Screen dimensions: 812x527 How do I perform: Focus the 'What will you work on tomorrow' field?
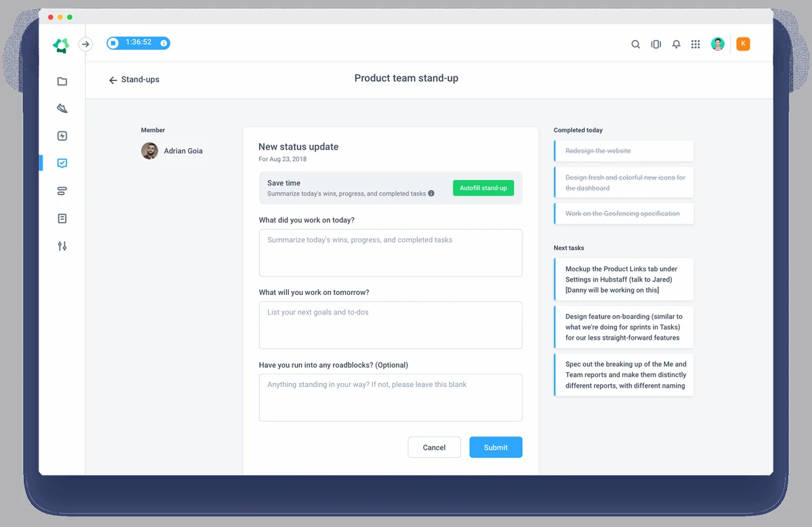point(390,325)
